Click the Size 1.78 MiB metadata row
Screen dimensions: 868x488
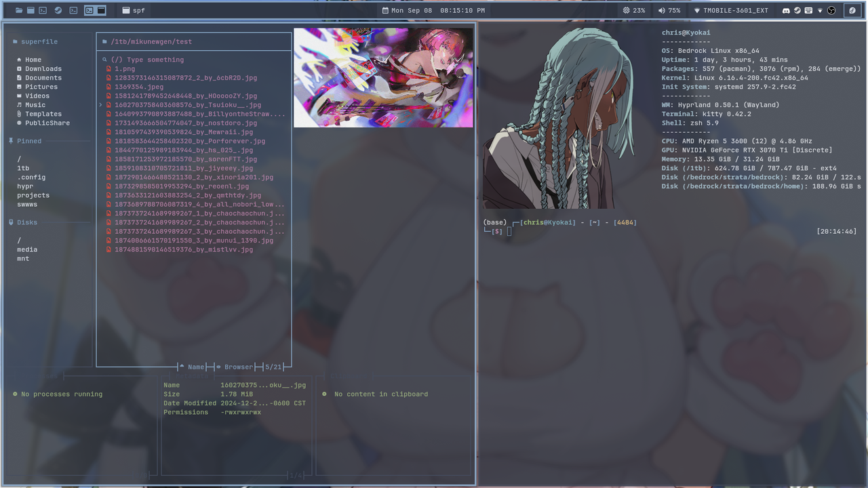pyautogui.click(x=208, y=394)
